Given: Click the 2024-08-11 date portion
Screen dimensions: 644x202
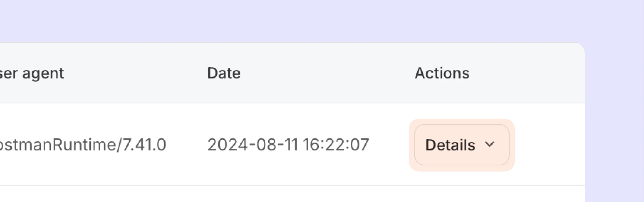Looking at the screenshot, I should point(252,145).
